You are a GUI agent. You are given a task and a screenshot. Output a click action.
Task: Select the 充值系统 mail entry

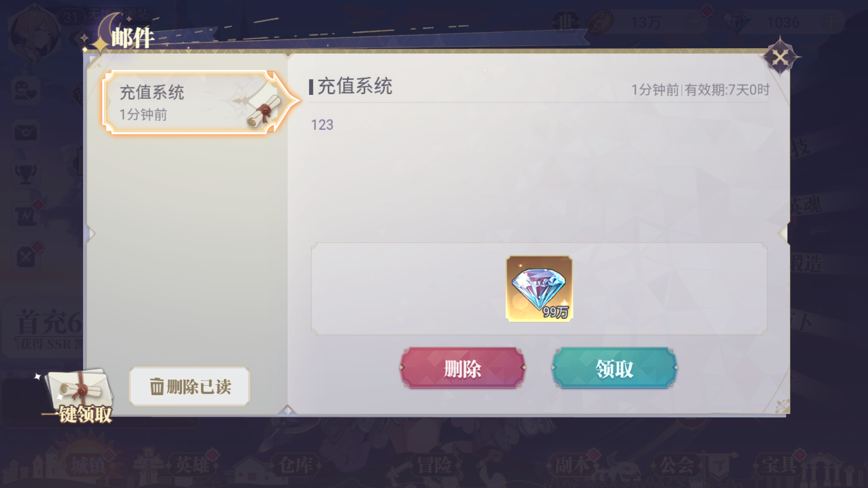[x=193, y=102]
